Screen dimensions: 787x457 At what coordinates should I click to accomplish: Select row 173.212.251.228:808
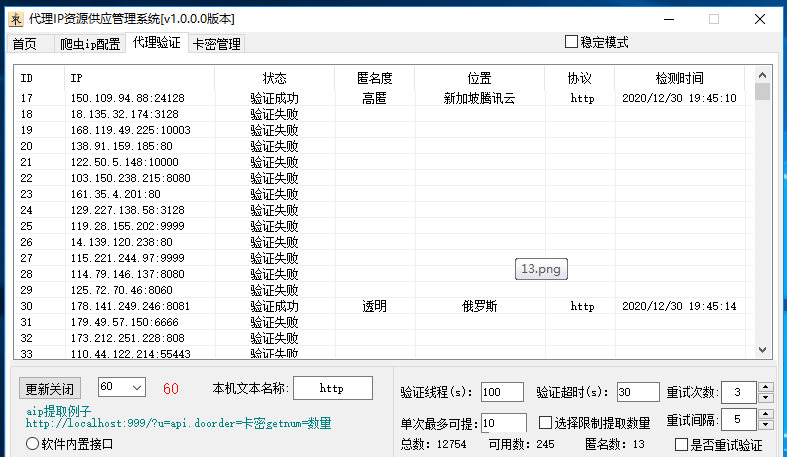point(384,338)
